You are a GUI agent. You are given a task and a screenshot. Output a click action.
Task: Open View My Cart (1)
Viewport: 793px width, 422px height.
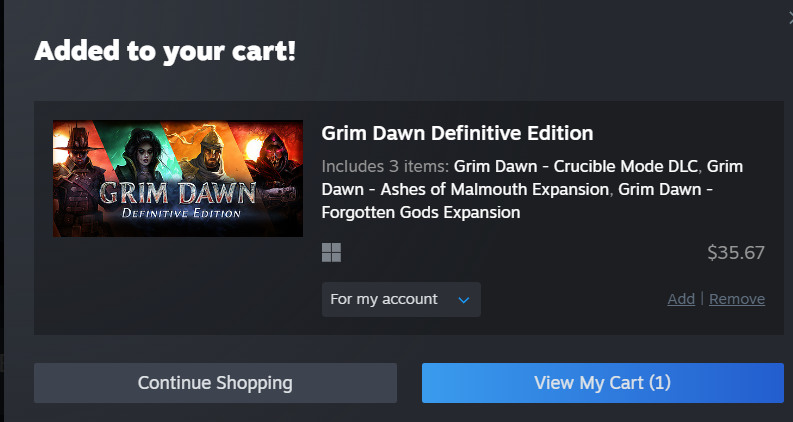point(602,383)
